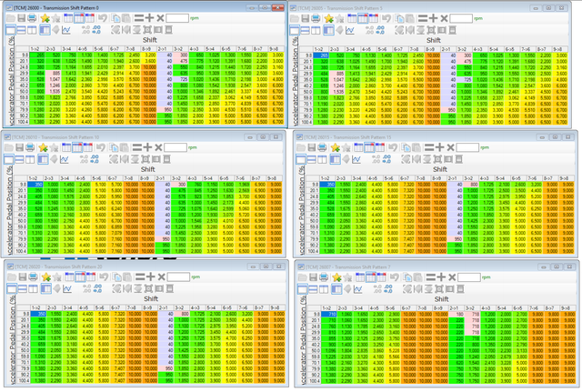Chart graph icon in Pattern 7 window
The height and width of the screenshot is (392, 582).
[357, 289]
